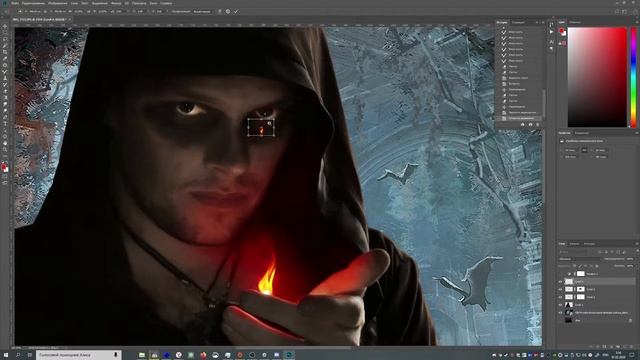Viewport: 640px width, 360px height.
Task: Open the Actions play-button panel icon
Action: tap(551, 32)
